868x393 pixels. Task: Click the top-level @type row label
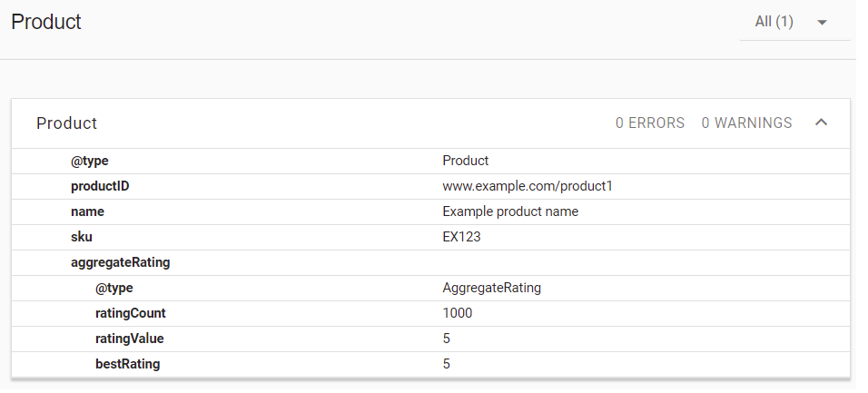[x=90, y=161]
